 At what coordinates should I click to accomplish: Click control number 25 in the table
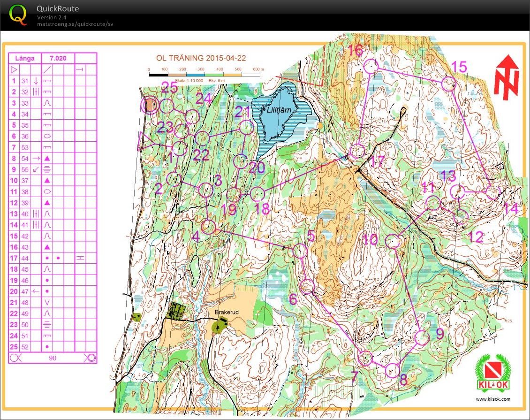(14, 347)
